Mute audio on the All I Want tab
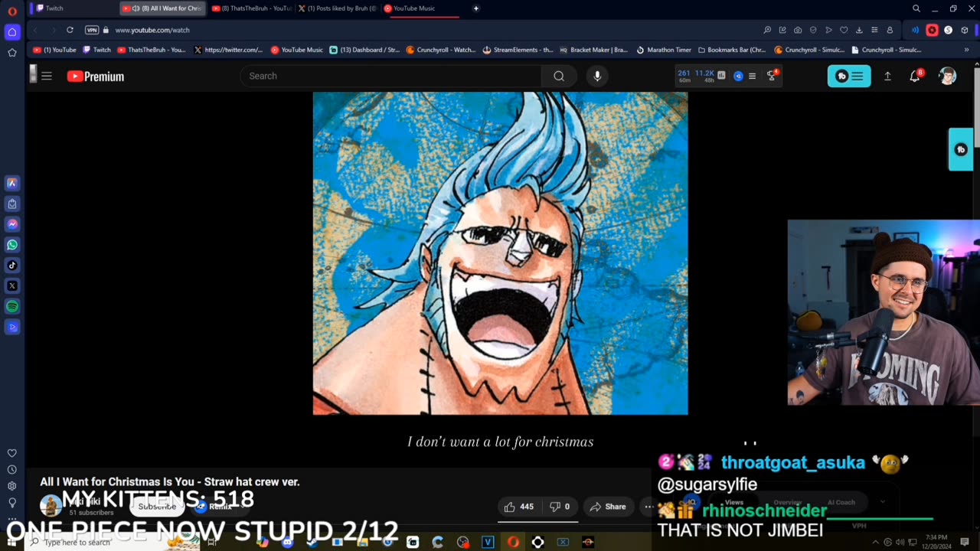The image size is (980, 551). pyautogui.click(x=136, y=8)
